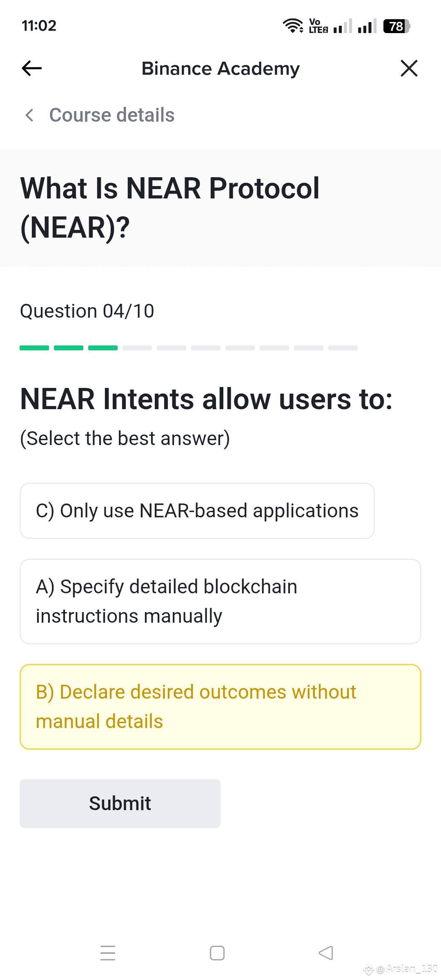Close Binance Academy with X icon
441x980 pixels.
(409, 68)
